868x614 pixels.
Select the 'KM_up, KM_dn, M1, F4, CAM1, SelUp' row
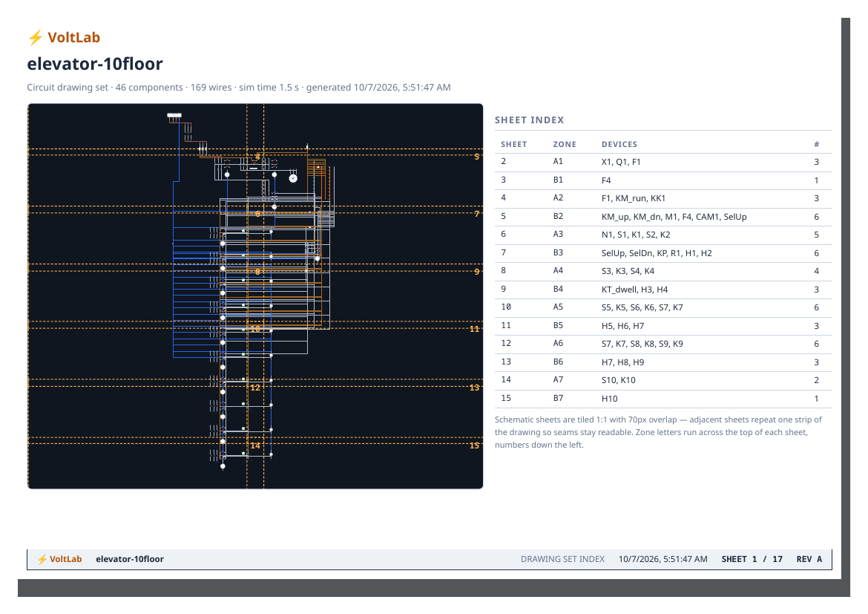(663, 217)
